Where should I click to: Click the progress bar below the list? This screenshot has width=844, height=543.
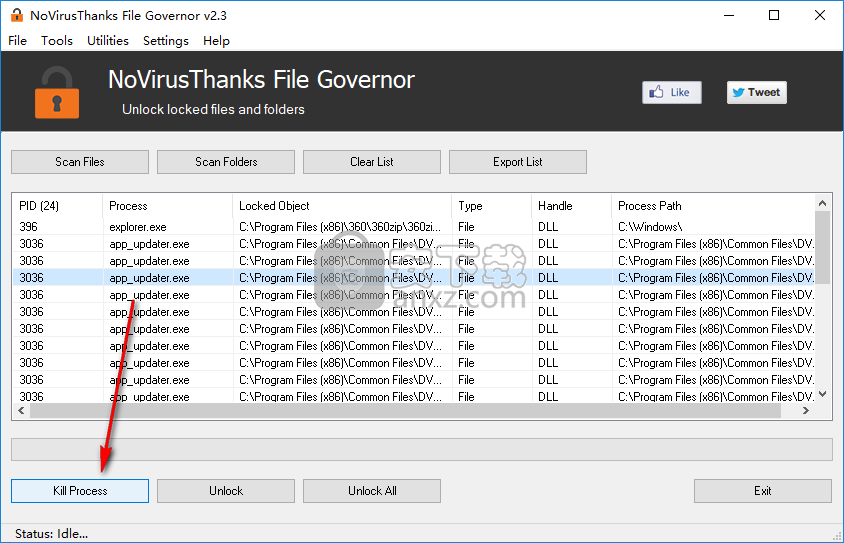[422, 449]
